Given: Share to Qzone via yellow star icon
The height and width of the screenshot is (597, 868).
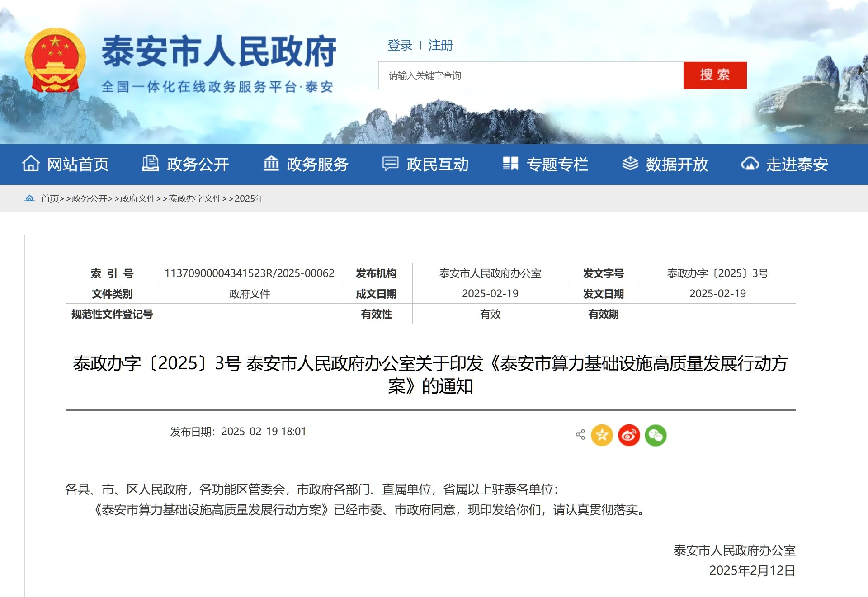Looking at the screenshot, I should click(x=602, y=435).
